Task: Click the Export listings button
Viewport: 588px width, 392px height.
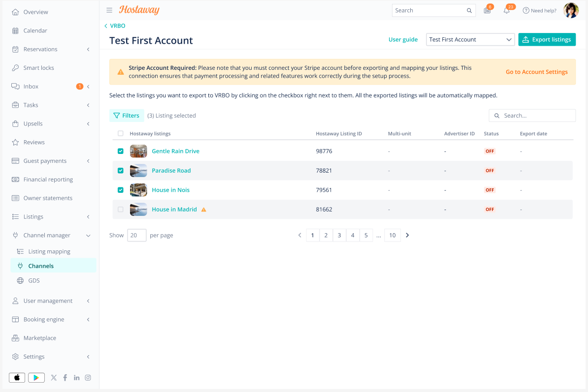Action: click(x=547, y=40)
